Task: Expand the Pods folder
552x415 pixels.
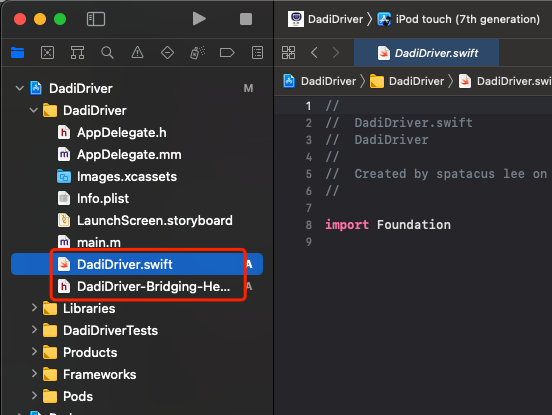Action: pyautogui.click(x=34, y=396)
